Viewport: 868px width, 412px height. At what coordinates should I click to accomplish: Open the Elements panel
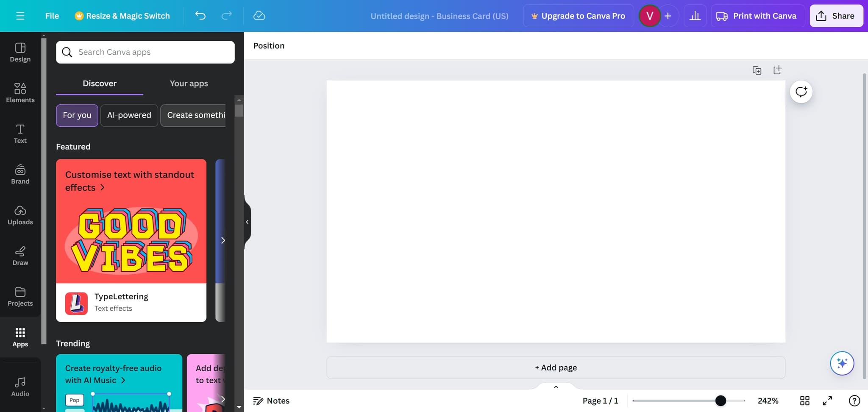point(20,93)
